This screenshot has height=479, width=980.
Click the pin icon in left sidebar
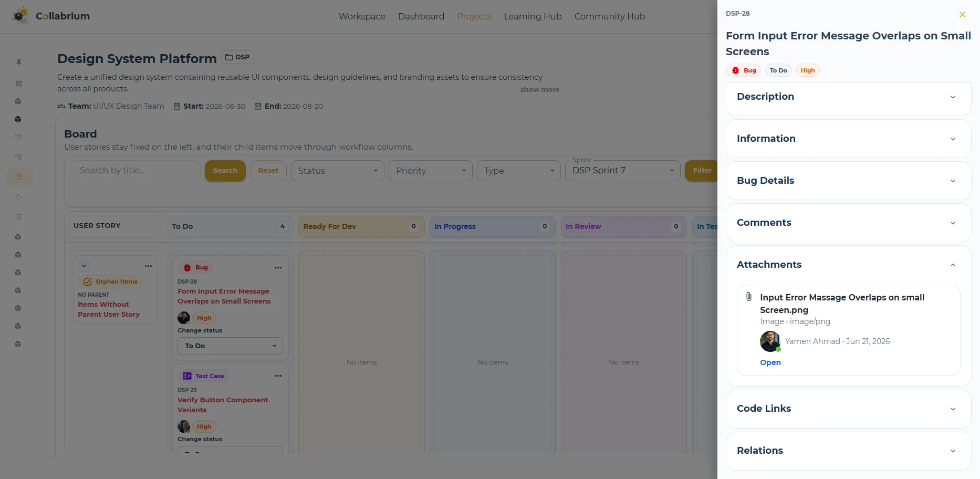point(19,63)
